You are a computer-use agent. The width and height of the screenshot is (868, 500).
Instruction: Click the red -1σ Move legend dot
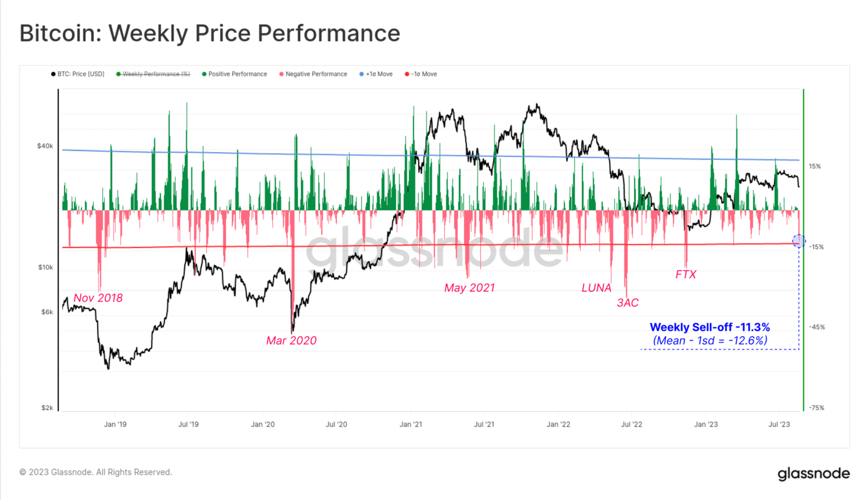[407, 74]
